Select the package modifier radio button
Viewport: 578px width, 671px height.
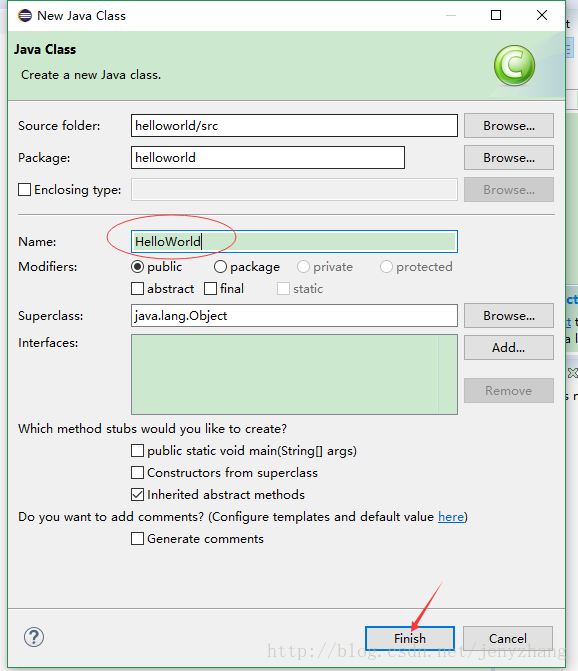click(220, 267)
